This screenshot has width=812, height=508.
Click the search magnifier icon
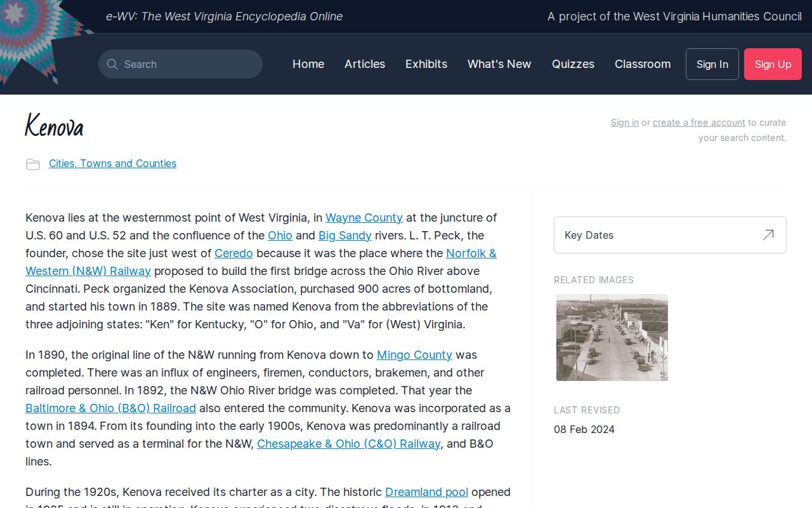[x=112, y=64]
